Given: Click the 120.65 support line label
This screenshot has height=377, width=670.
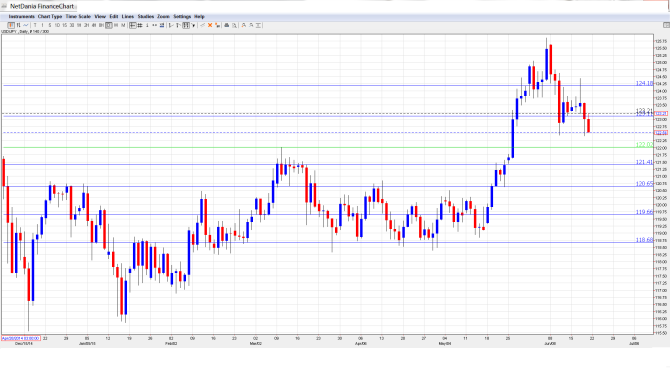Looking at the screenshot, I should point(644,184).
